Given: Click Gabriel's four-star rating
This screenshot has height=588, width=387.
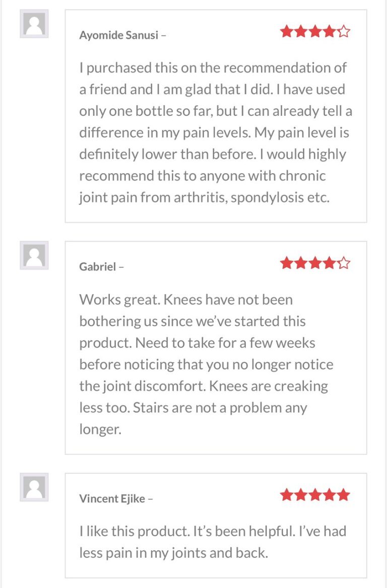Looking at the screenshot, I should coord(315,263).
